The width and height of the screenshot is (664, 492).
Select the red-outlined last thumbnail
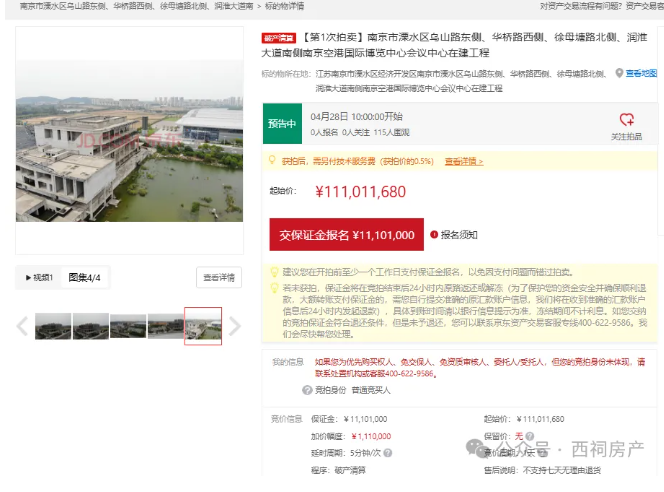[203, 326]
